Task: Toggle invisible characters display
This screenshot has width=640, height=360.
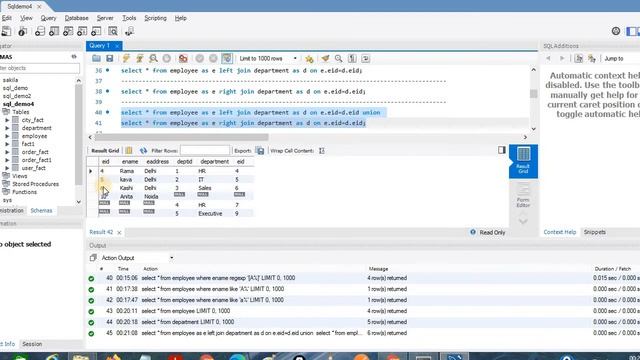Action: point(352,58)
